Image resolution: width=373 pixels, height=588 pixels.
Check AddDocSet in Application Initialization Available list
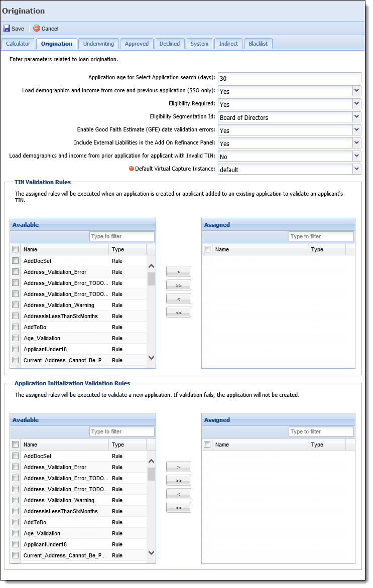(16, 456)
